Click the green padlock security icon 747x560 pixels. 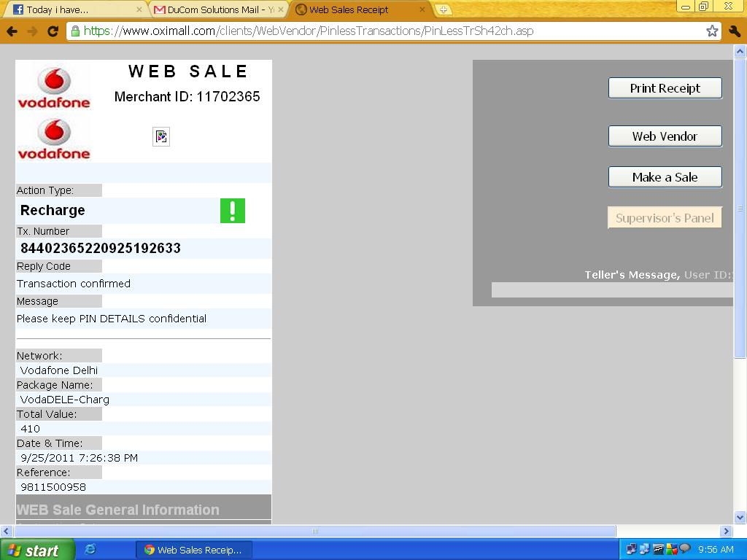click(x=75, y=31)
